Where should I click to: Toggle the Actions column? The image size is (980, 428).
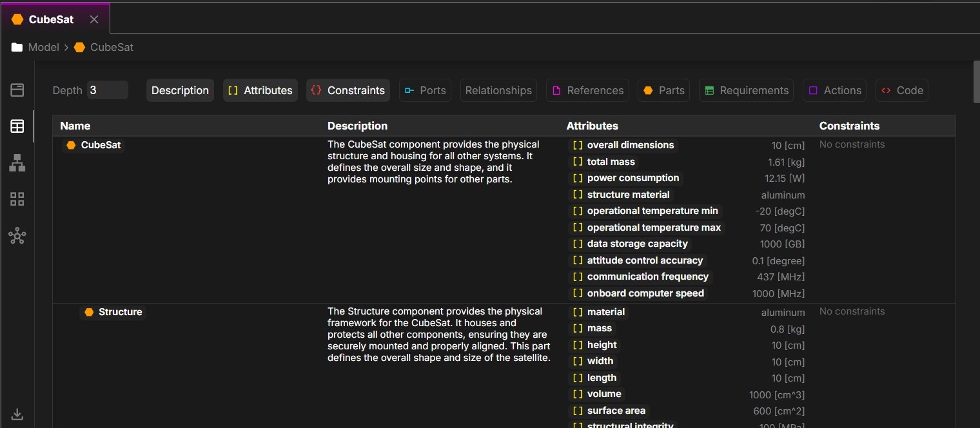(834, 90)
